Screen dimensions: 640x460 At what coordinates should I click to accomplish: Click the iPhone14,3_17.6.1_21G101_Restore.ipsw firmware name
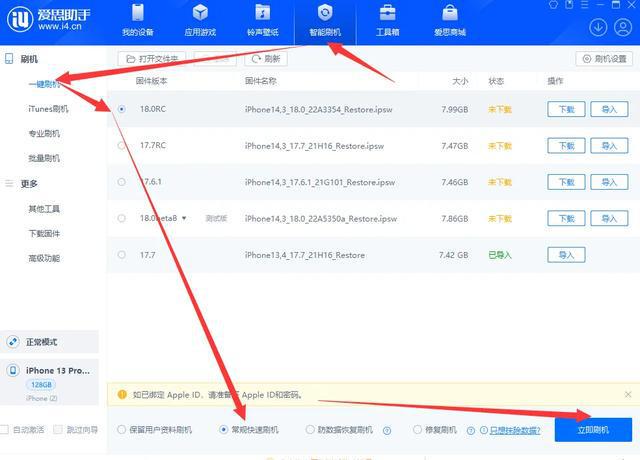pos(320,182)
